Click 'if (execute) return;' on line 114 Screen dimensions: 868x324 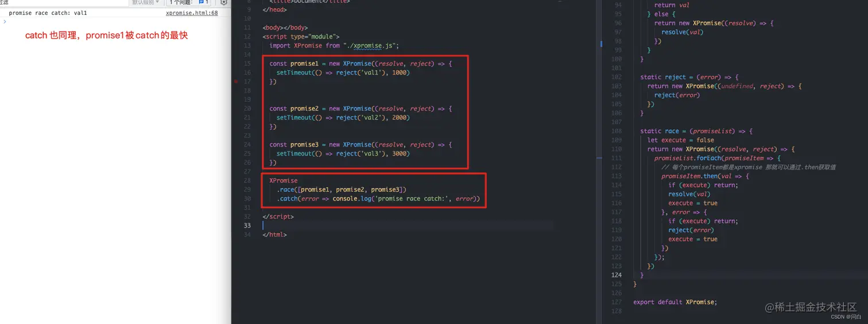[x=703, y=186]
